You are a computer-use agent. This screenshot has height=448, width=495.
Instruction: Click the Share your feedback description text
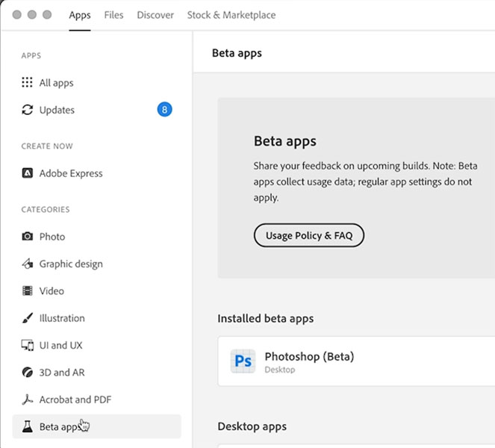pyautogui.click(x=365, y=181)
